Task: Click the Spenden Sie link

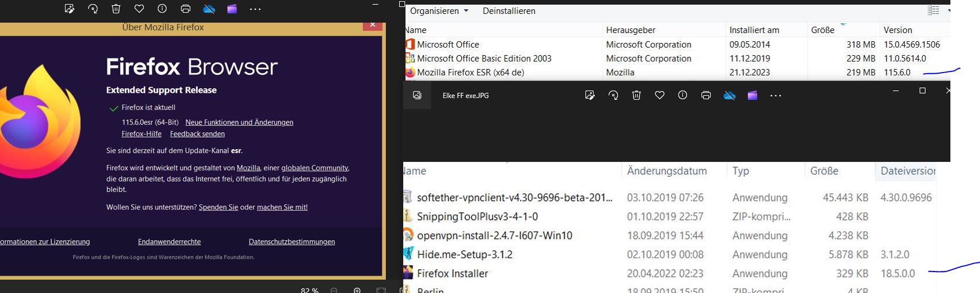Action: pyautogui.click(x=218, y=207)
